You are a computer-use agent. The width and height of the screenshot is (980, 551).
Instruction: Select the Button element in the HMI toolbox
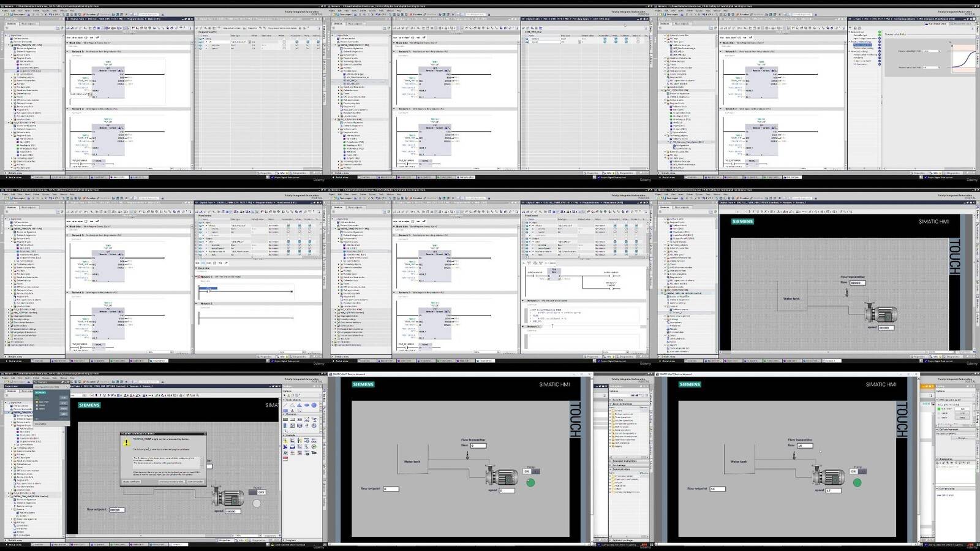click(x=292, y=419)
